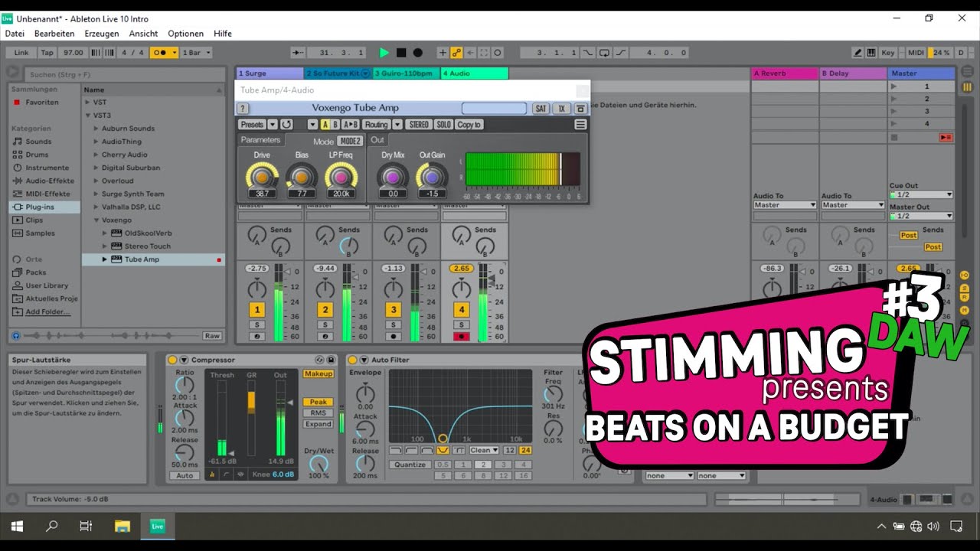Toggle Auto Filter device activator
The width and height of the screenshot is (980, 551).
(353, 360)
